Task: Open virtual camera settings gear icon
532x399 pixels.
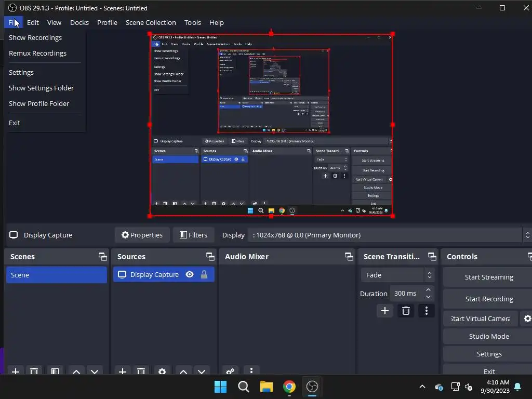Action: pyautogui.click(x=527, y=318)
